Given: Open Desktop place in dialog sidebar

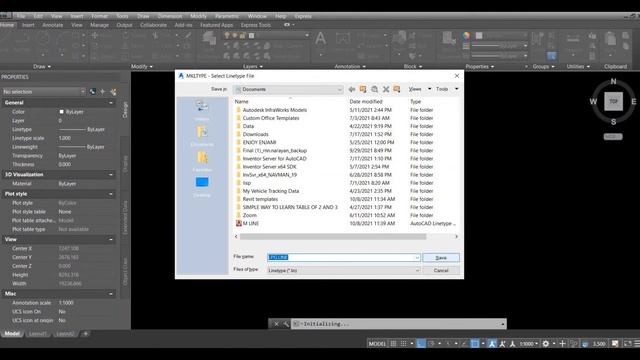Looking at the screenshot, I should point(202,187).
